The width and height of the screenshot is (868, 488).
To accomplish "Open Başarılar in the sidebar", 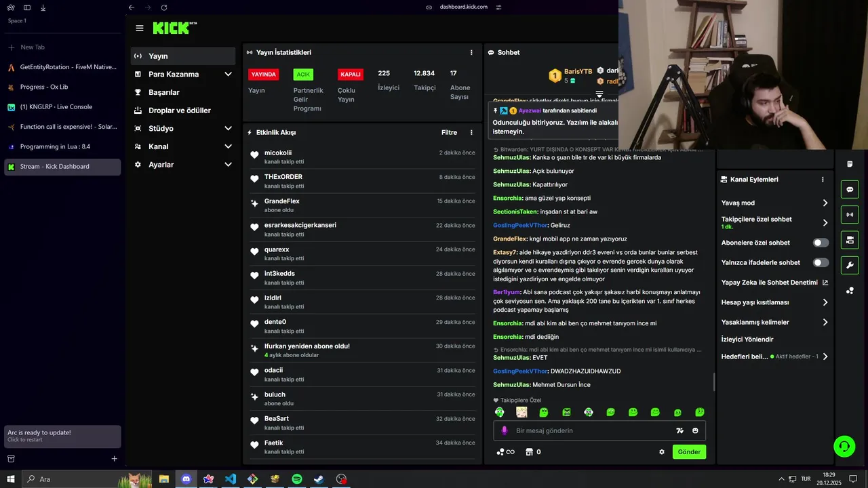I will (184, 92).
